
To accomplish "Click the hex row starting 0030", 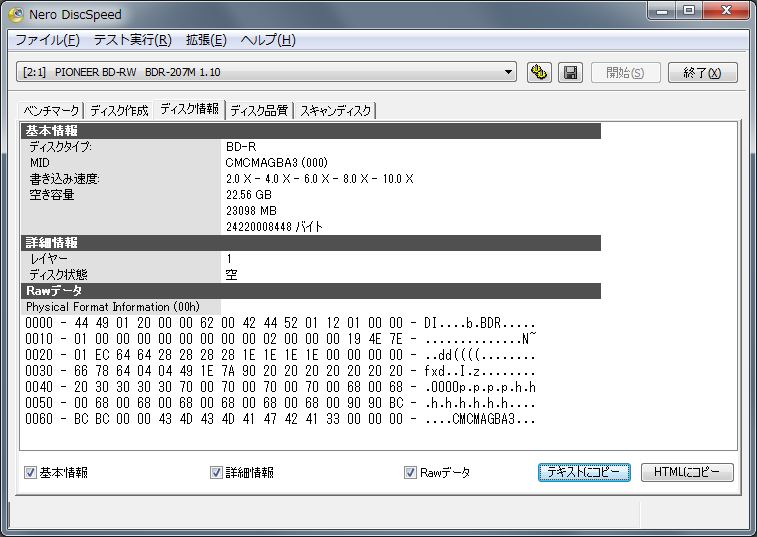I will pos(280,371).
